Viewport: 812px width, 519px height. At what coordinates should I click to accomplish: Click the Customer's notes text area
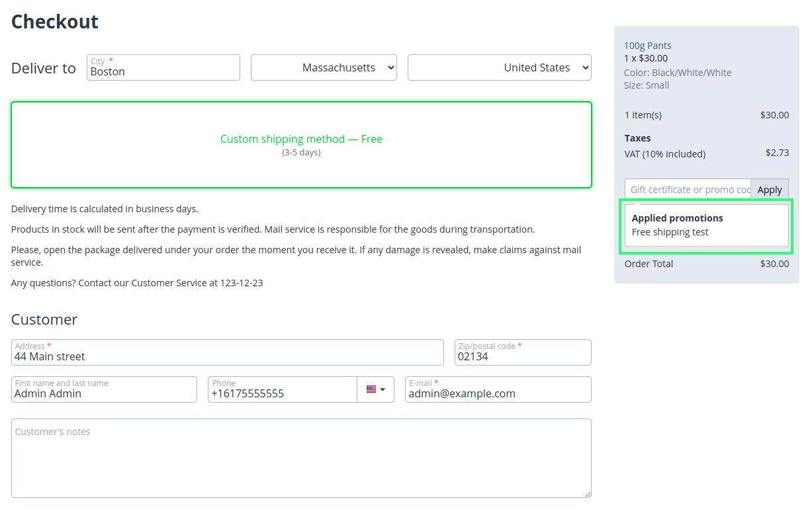tap(301, 458)
